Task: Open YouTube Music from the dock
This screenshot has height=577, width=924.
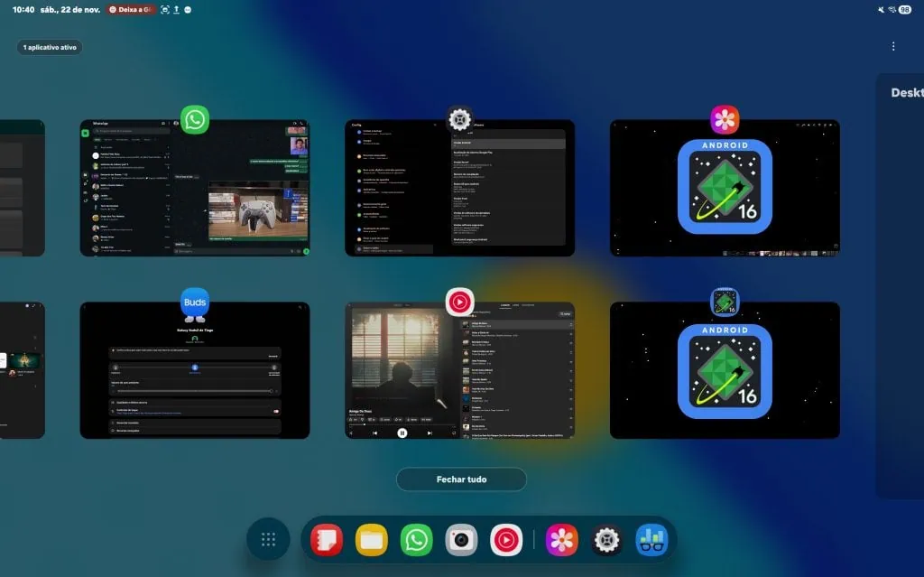Action: coord(507,539)
